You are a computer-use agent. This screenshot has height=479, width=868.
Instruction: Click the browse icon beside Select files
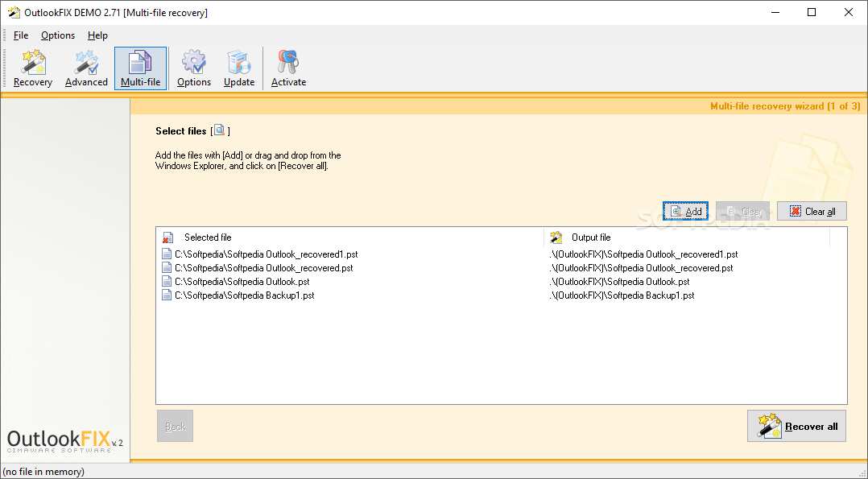tap(220, 130)
